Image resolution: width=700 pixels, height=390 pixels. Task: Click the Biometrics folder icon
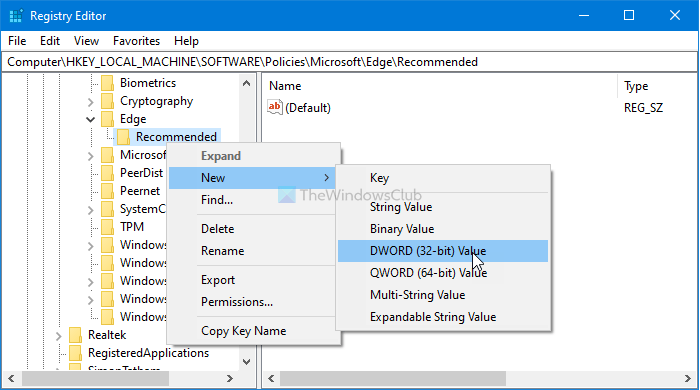click(x=107, y=83)
